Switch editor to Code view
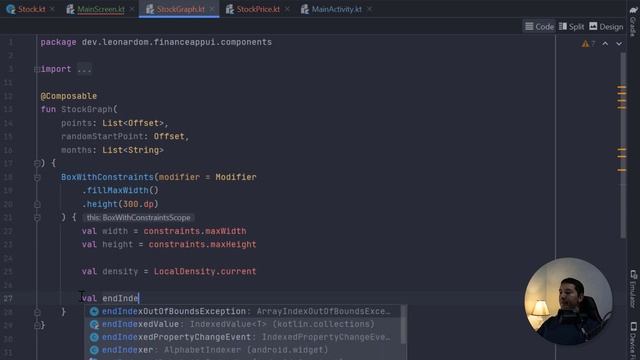 [x=539, y=27]
